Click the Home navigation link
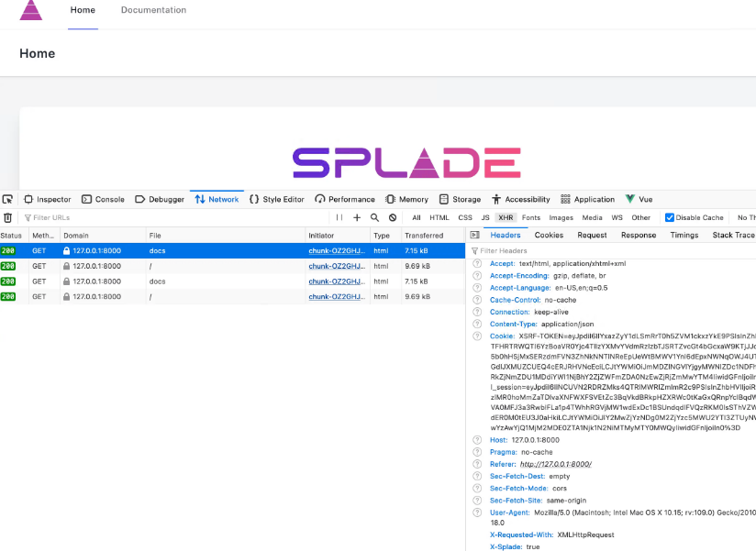756x551 pixels. pos(83,10)
